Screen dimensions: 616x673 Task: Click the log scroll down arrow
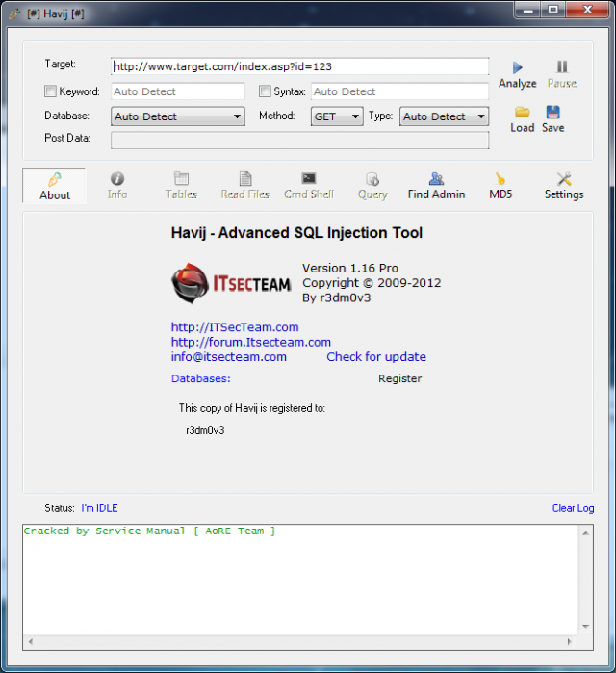[585, 626]
